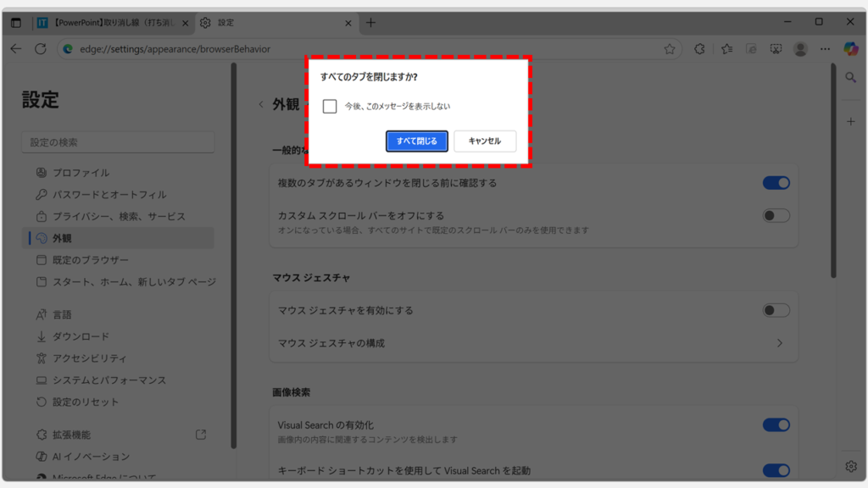868x488 pixels.
Task: Open the browser extensions icon
Action: (698, 49)
